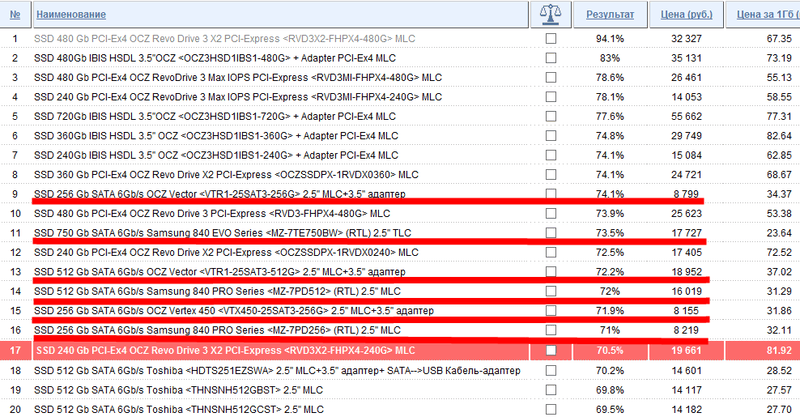This screenshot has height=417, width=800.
Task: Open Revo Drive 3 RVD3-FHPX4-480G item
Action: [x=212, y=213]
